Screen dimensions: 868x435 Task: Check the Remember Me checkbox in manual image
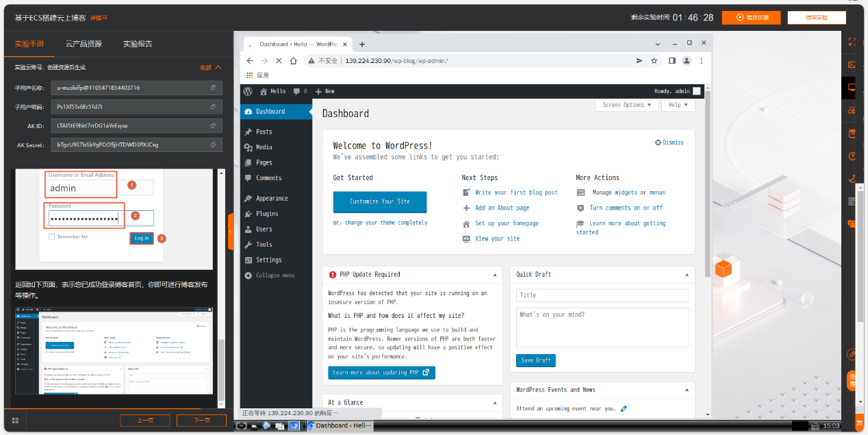coord(51,237)
